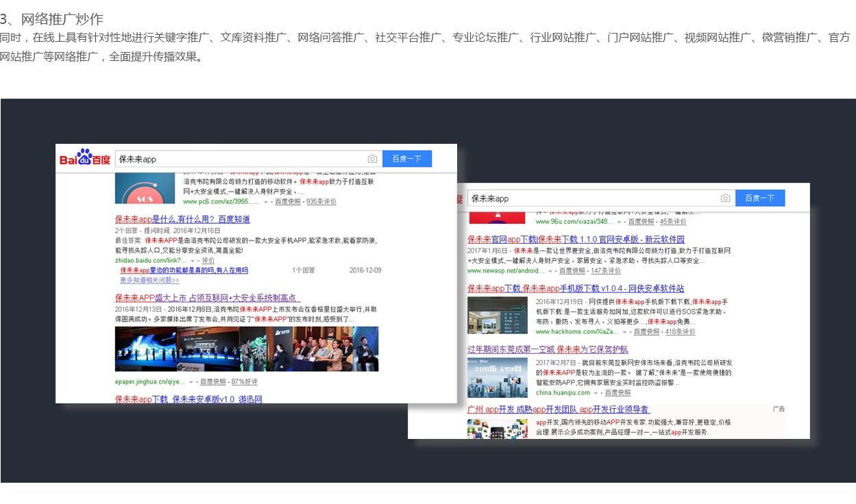Open '保未来app是什么,有什么用? 百度知道' result
Viewport: 856px width, 504px height.
click(182, 219)
